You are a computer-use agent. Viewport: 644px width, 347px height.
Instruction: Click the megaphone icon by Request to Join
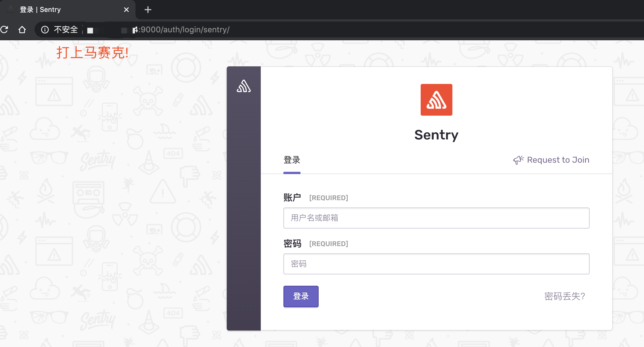[x=518, y=160]
